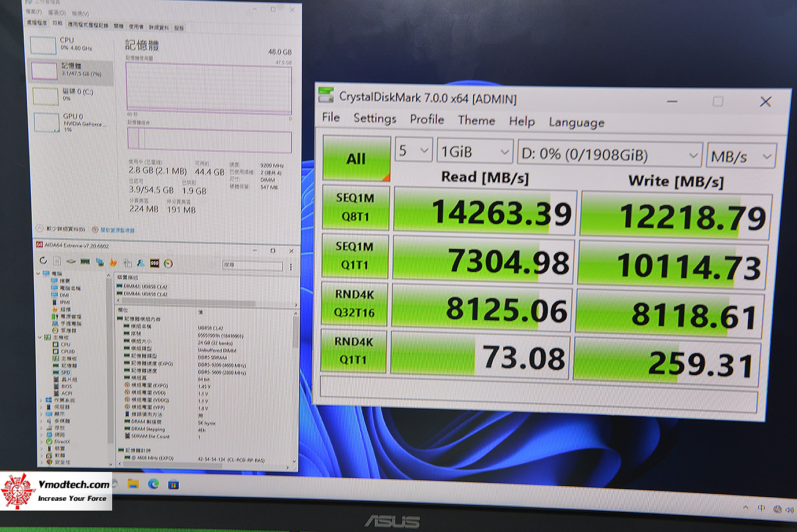Expand the DirectX tree node in AIDA64
Viewport: 797px width, 532px height.
[x=42, y=442]
